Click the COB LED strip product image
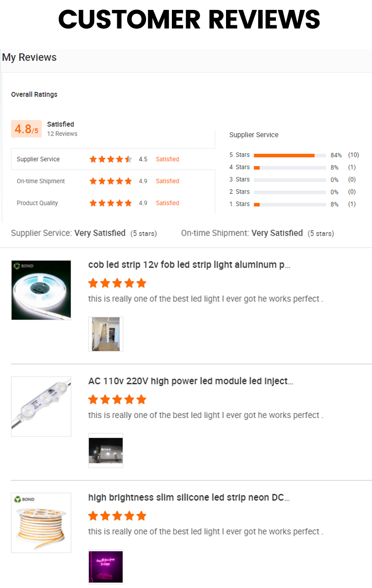Image resolution: width=372 pixels, height=588 pixels. point(41,290)
